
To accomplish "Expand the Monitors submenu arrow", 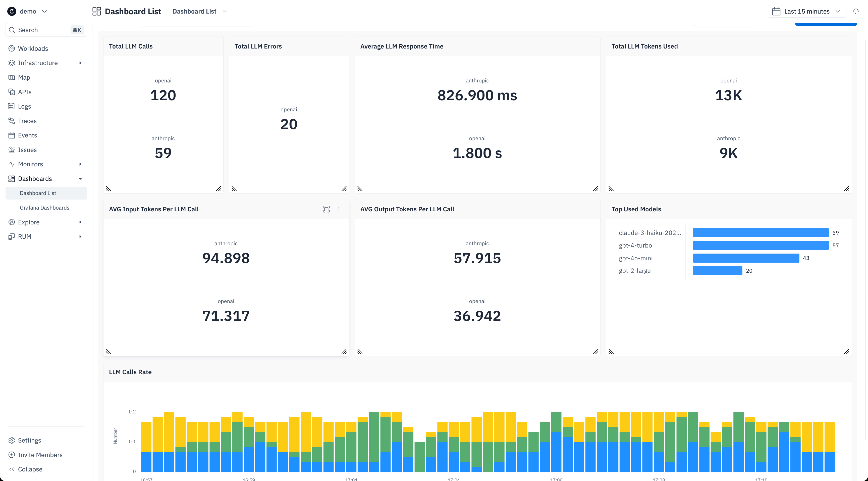I will pyautogui.click(x=80, y=164).
